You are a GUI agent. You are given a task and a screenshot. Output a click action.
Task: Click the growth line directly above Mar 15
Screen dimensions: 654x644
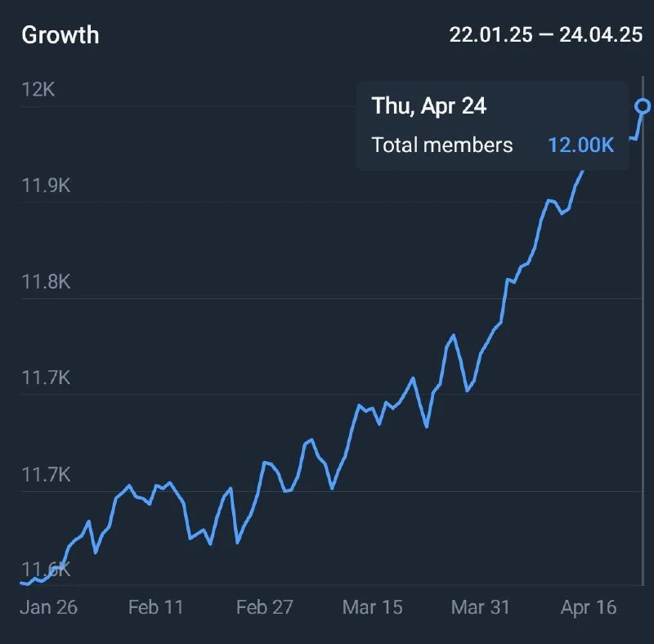pos(372,409)
